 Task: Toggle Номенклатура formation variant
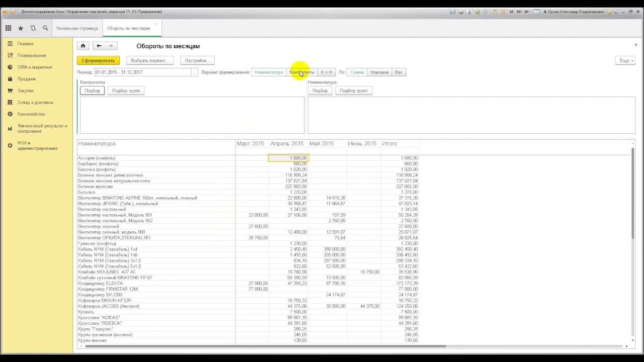tap(269, 72)
